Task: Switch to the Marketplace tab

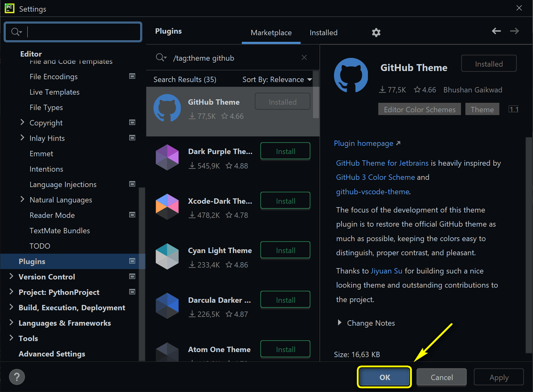Action: click(x=271, y=33)
